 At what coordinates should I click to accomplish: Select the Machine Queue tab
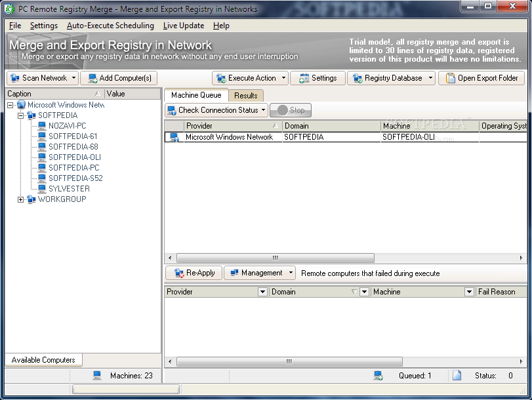(x=196, y=95)
